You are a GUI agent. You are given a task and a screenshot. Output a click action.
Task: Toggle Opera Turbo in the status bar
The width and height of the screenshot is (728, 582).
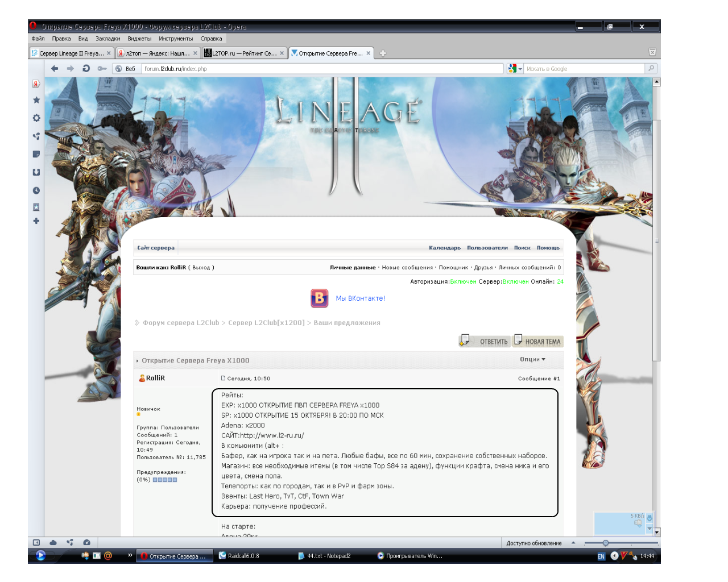click(86, 542)
